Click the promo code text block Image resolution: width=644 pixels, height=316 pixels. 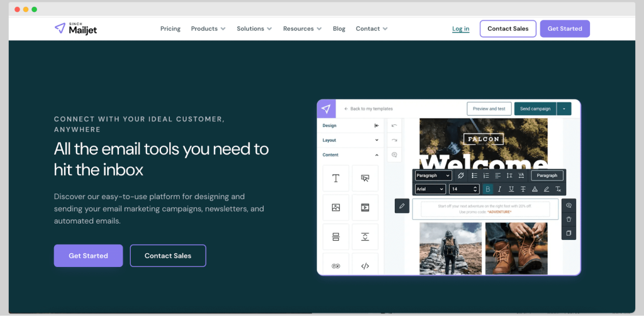[x=485, y=209]
